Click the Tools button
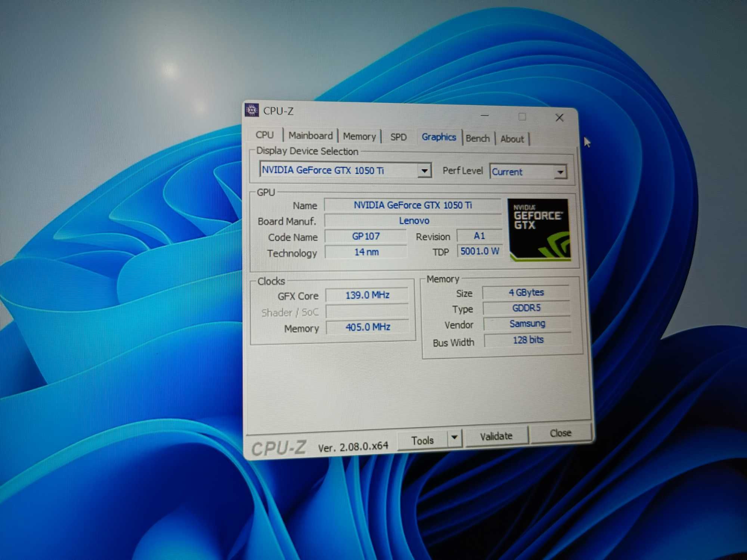Screen dimensions: 747x560 [x=422, y=440]
